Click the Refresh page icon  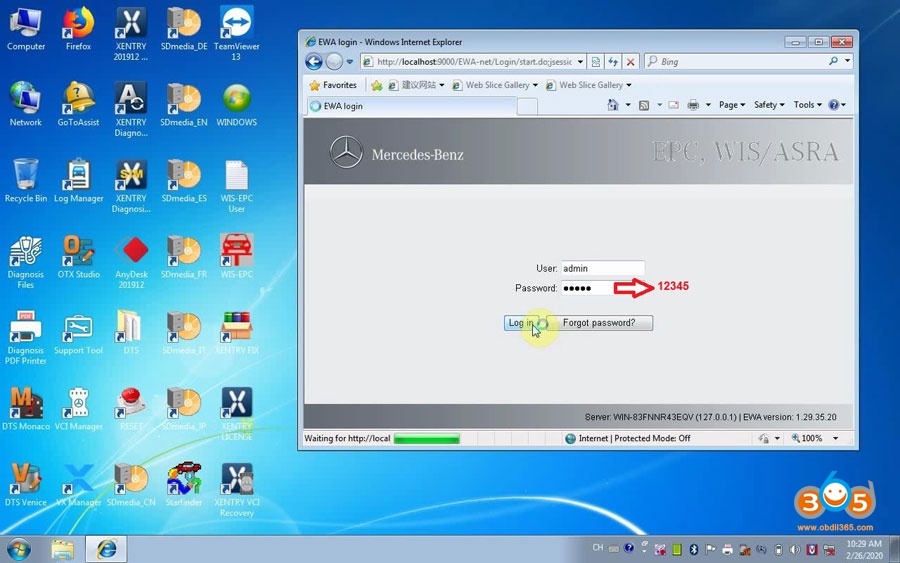[613, 61]
